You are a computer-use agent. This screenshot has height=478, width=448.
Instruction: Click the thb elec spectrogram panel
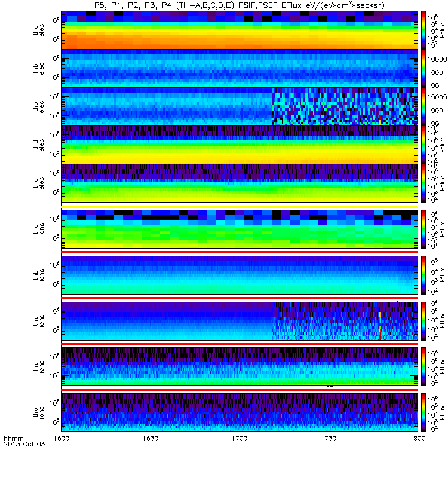point(240,68)
